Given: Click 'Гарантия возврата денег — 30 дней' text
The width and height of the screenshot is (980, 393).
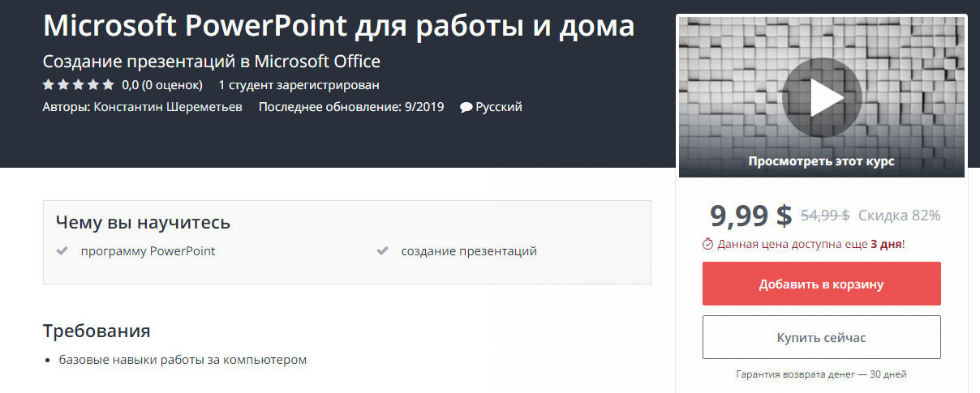Looking at the screenshot, I should pos(821,374).
